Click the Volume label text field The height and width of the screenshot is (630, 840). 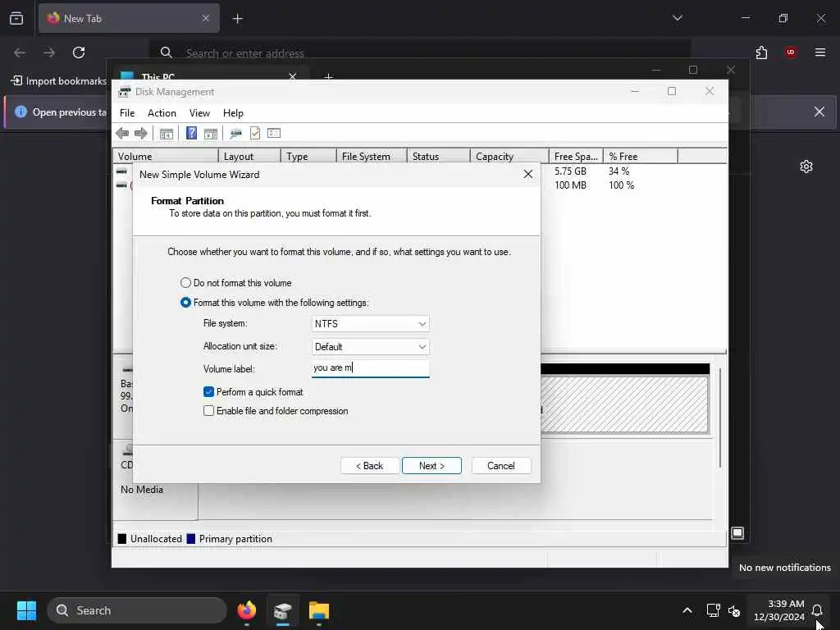click(x=370, y=368)
